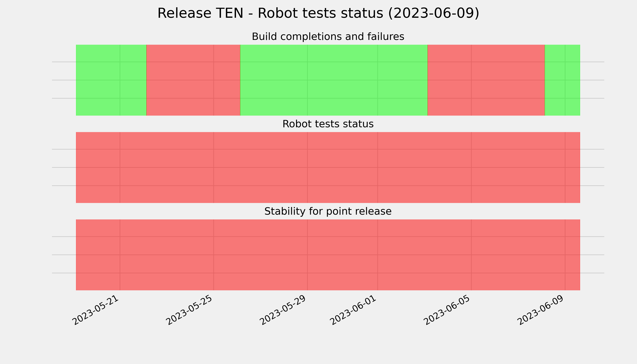The image size is (637, 364).
Task: Click the "Stability for point release" subplot title
Action: coord(328,212)
